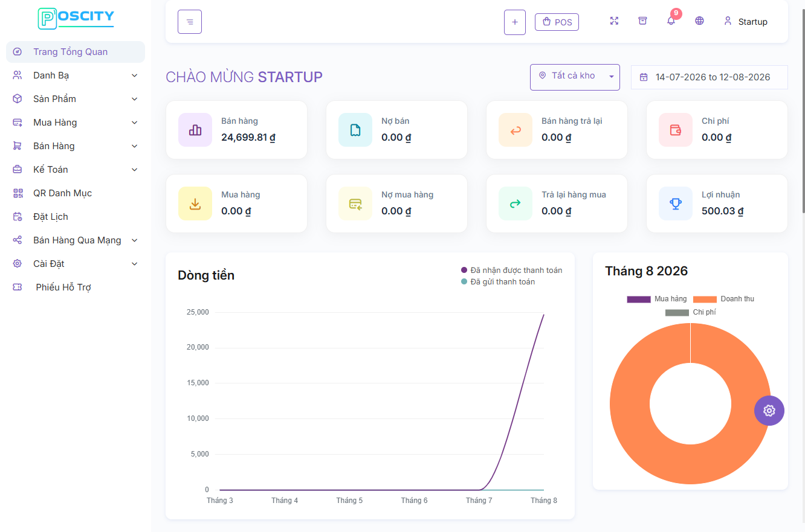The width and height of the screenshot is (805, 532).
Task: Click the Sản Phẩm menu label
Action: [x=54, y=99]
